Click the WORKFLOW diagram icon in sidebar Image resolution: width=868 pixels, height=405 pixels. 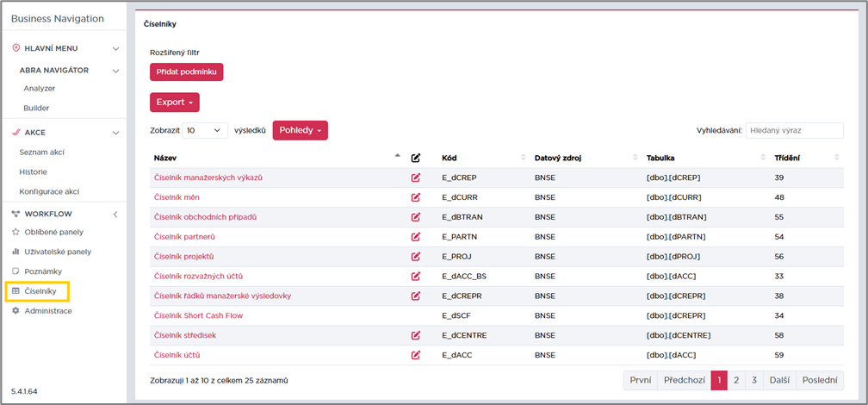(x=15, y=214)
